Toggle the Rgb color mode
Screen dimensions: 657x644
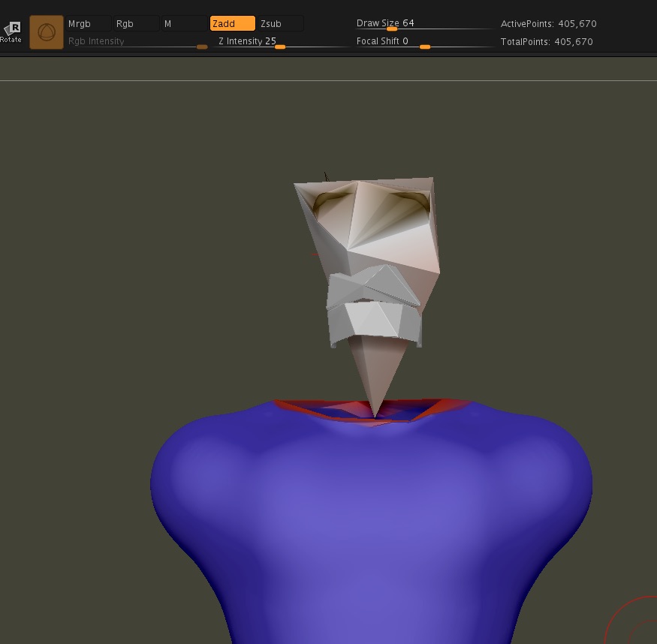pyautogui.click(x=136, y=24)
